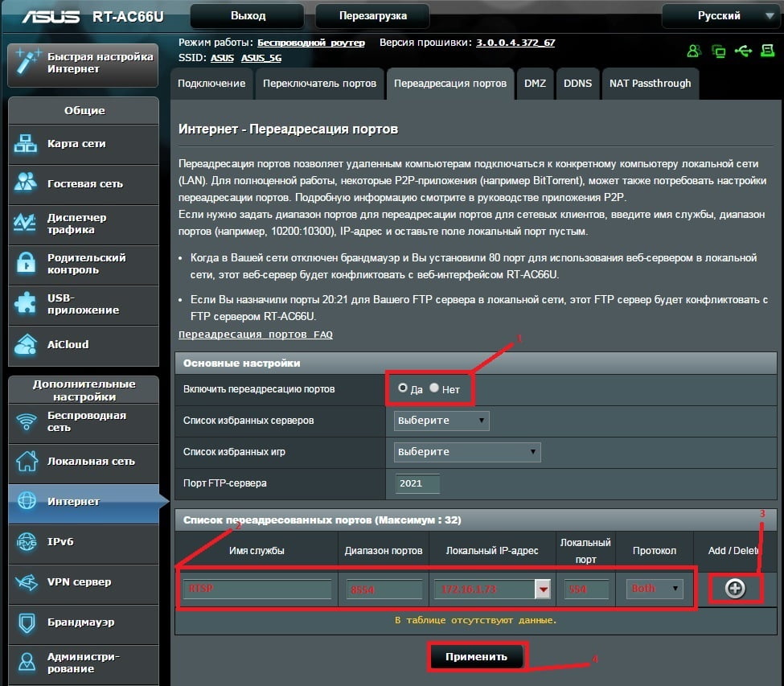
Task: Open USB-приложение menu item
Action: tap(84, 305)
